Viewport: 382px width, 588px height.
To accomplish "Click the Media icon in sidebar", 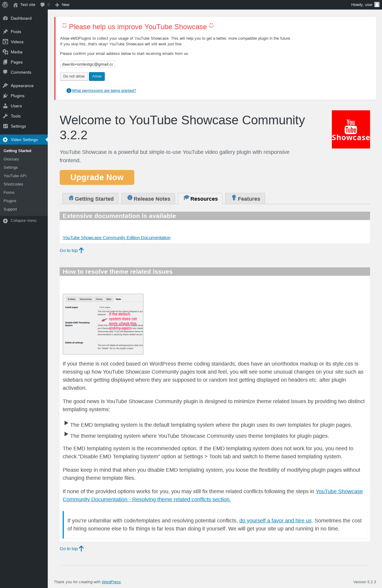I will (5, 52).
